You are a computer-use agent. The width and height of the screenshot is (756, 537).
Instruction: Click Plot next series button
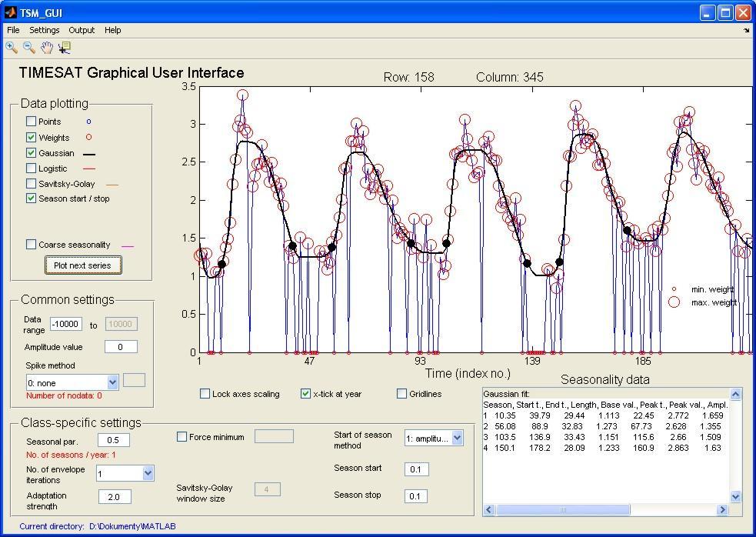click(83, 265)
